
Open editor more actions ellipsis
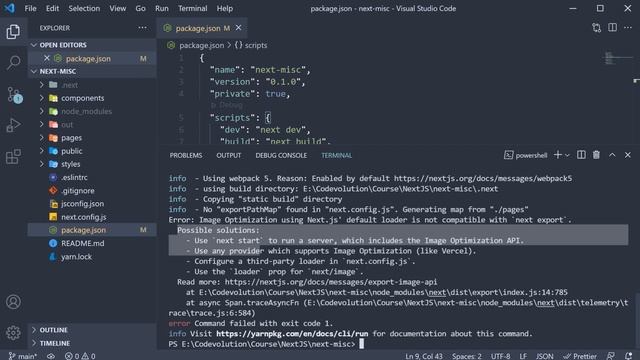[628, 28]
